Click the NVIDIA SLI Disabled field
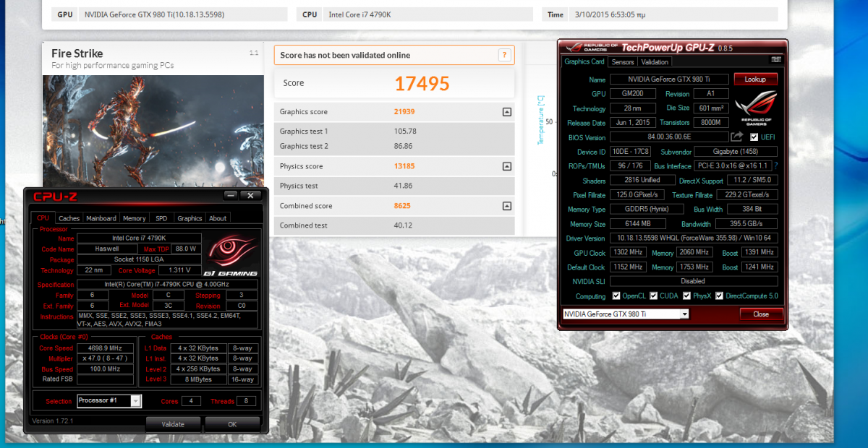The width and height of the screenshot is (868, 448). click(694, 281)
